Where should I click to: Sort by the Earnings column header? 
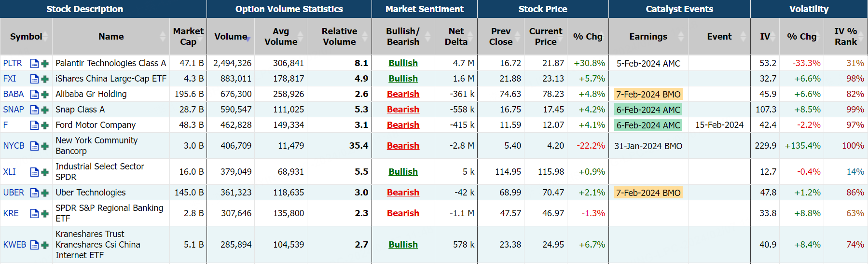648,37
